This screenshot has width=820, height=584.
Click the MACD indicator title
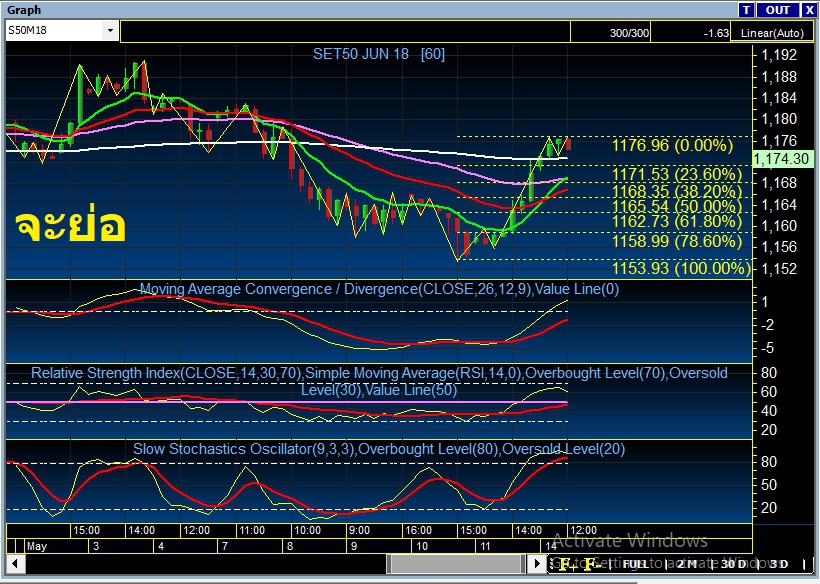click(x=379, y=289)
